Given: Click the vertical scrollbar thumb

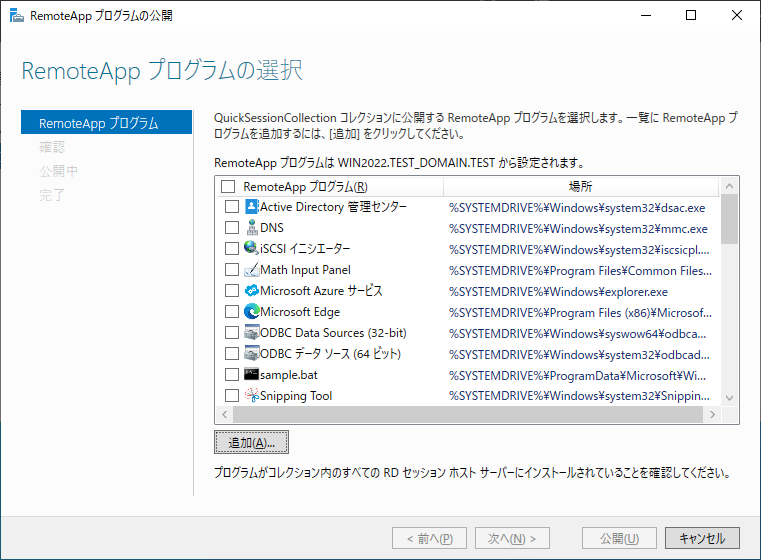Looking at the screenshot, I should tap(729, 219).
